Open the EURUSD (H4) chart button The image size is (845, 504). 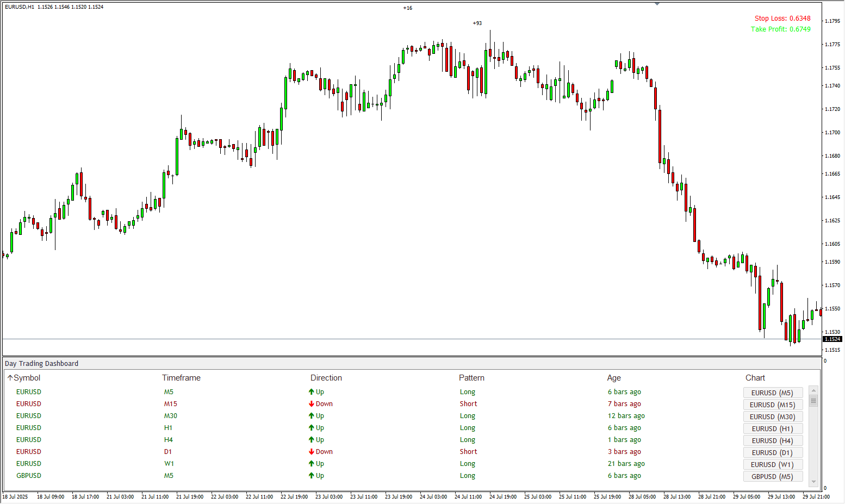pyautogui.click(x=772, y=440)
